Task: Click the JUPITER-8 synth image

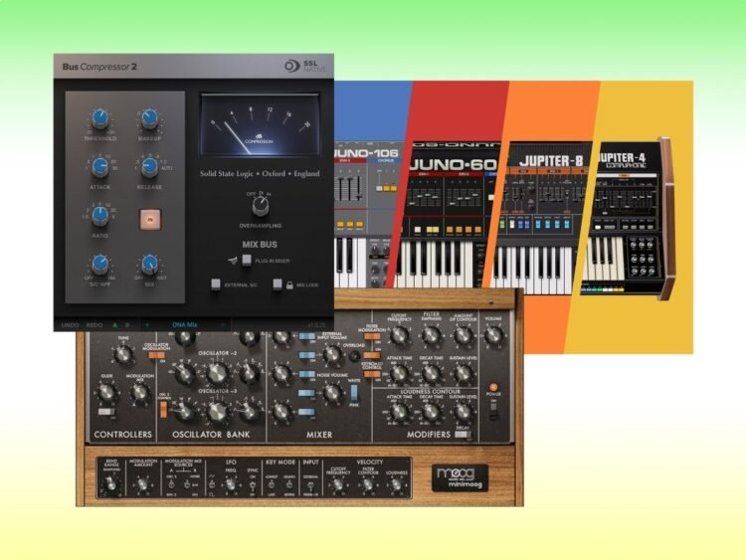Action: [x=540, y=218]
